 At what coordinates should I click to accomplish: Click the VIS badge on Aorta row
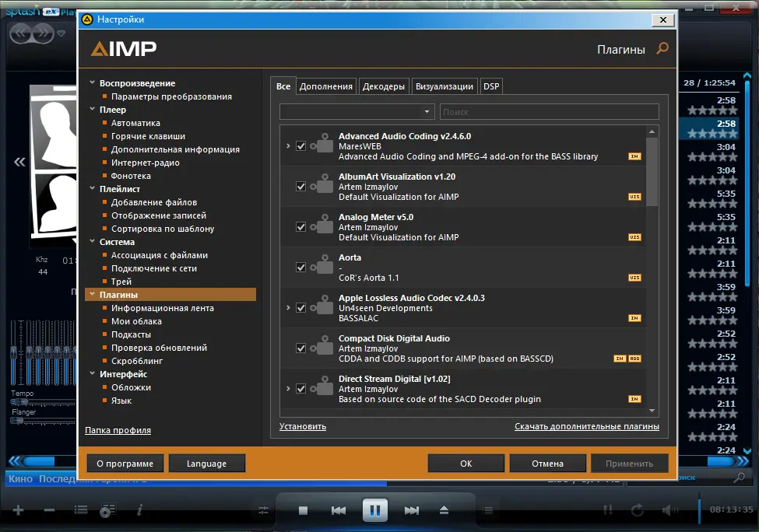tap(634, 278)
